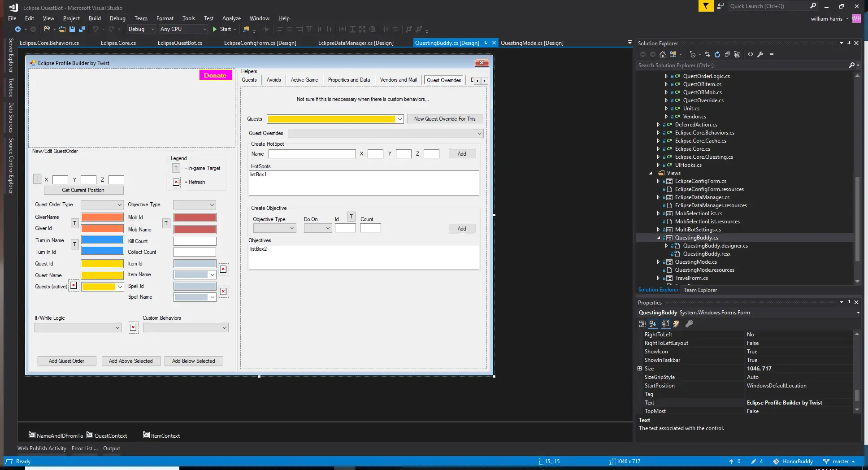Screen dimensions: 868x470
Task: Open the Debug configuration dropdown
Action: 140,29
